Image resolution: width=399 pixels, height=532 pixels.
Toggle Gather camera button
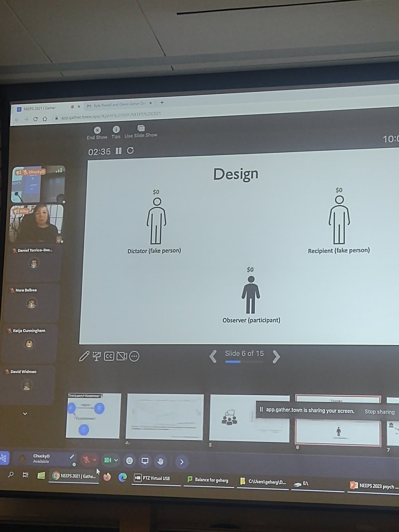click(107, 460)
